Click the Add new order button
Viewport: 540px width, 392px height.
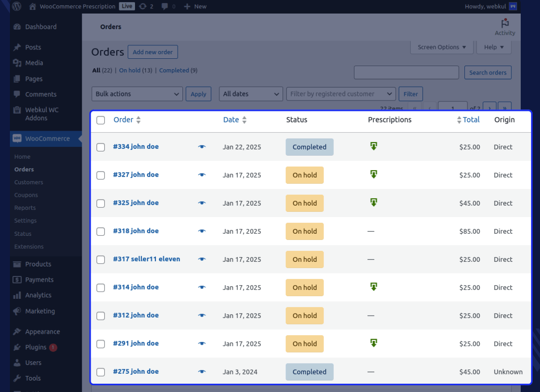point(153,52)
